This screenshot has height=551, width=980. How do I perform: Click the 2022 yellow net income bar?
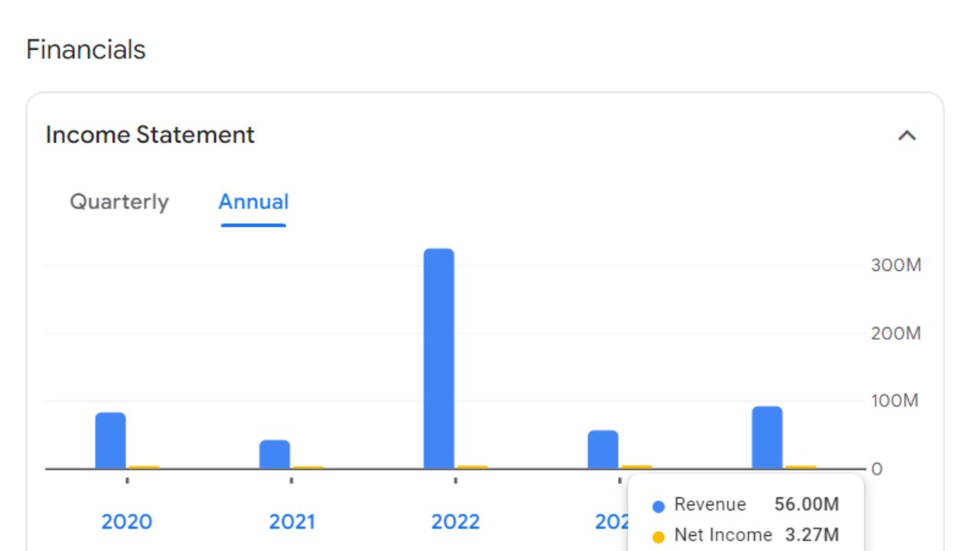click(472, 467)
